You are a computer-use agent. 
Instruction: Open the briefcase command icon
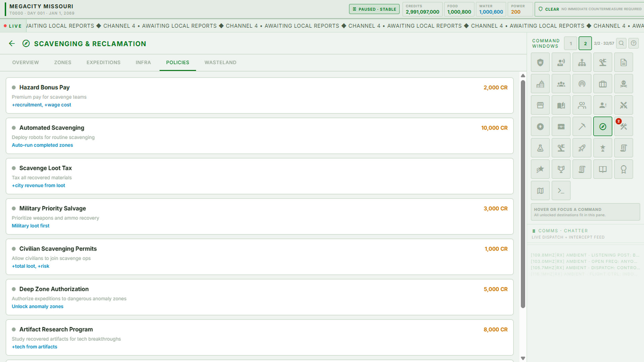coord(602,84)
